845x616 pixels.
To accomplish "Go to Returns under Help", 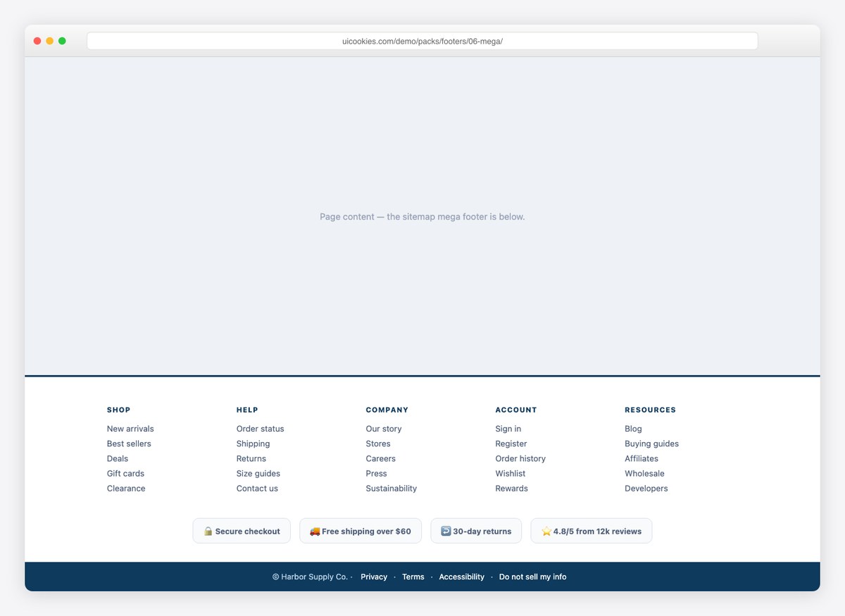I will tap(251, 458).
